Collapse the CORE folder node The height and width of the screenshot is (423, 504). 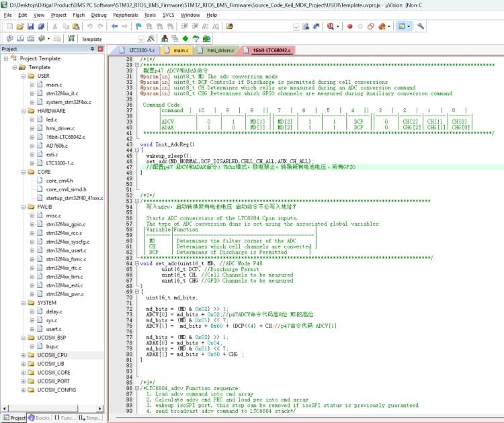click(24, 172)
